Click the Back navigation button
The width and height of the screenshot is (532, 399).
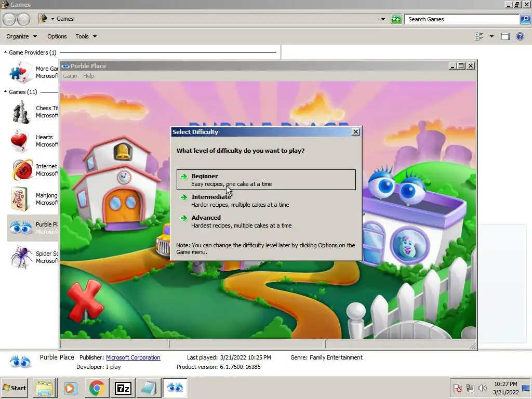(x=9, y=19)
